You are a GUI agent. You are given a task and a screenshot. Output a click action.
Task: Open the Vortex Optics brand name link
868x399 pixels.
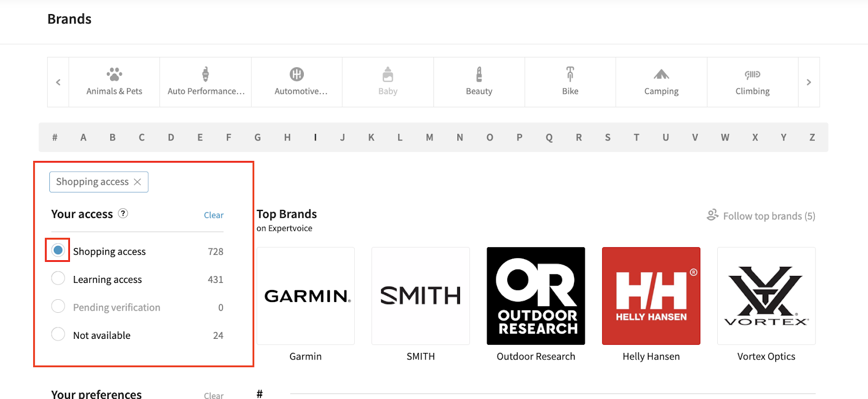pyautogui.click(x=766, y=356)
